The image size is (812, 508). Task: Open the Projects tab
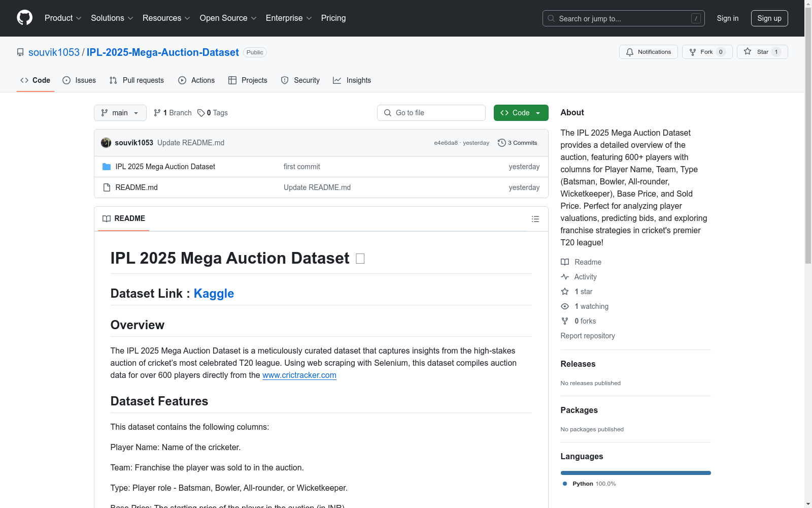248,80
